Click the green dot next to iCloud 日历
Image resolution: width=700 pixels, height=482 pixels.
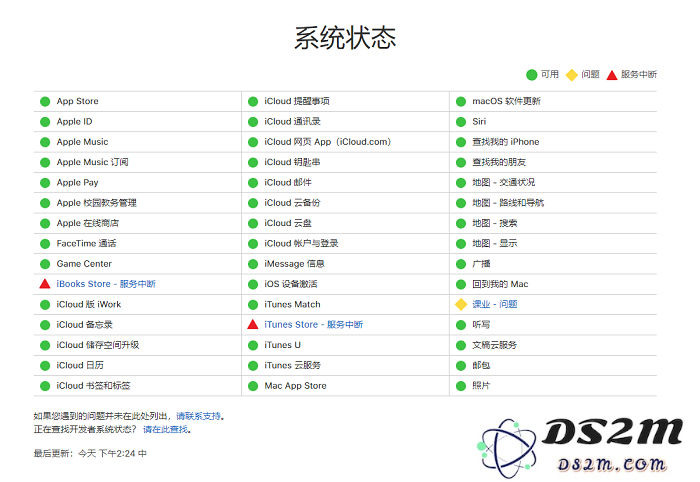point(45,366)
